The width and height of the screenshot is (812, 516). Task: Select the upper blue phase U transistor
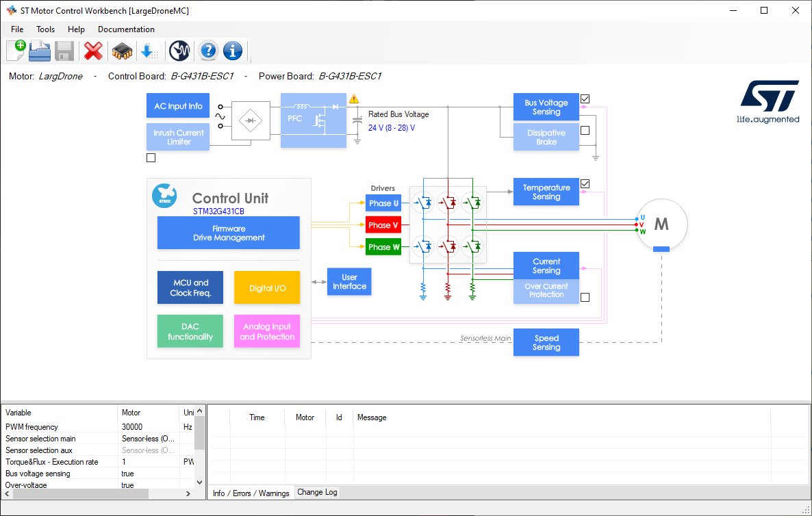424,203
